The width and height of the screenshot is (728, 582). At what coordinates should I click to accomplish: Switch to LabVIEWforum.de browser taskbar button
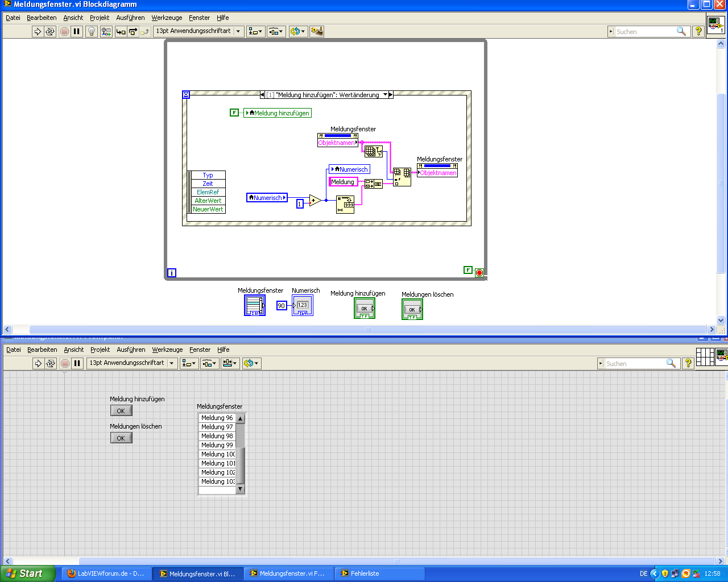point(106,573)
